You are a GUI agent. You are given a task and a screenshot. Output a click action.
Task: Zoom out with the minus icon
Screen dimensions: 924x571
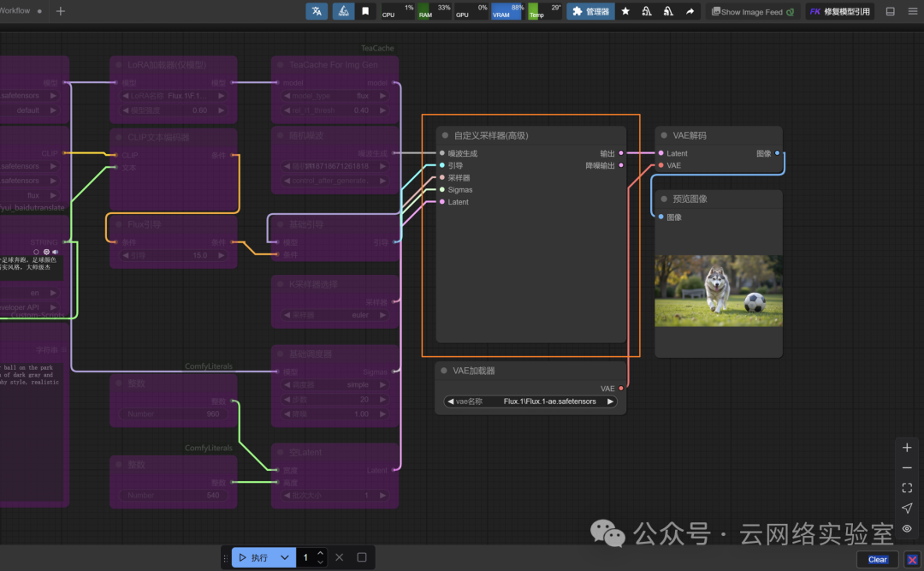[x=907, y=467]
